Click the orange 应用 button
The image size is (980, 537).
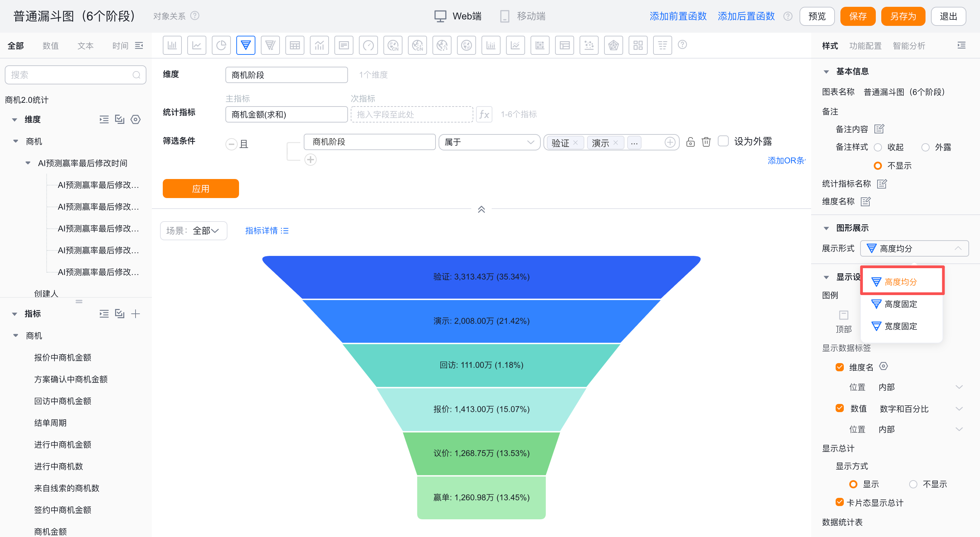[x=201, y=189]
